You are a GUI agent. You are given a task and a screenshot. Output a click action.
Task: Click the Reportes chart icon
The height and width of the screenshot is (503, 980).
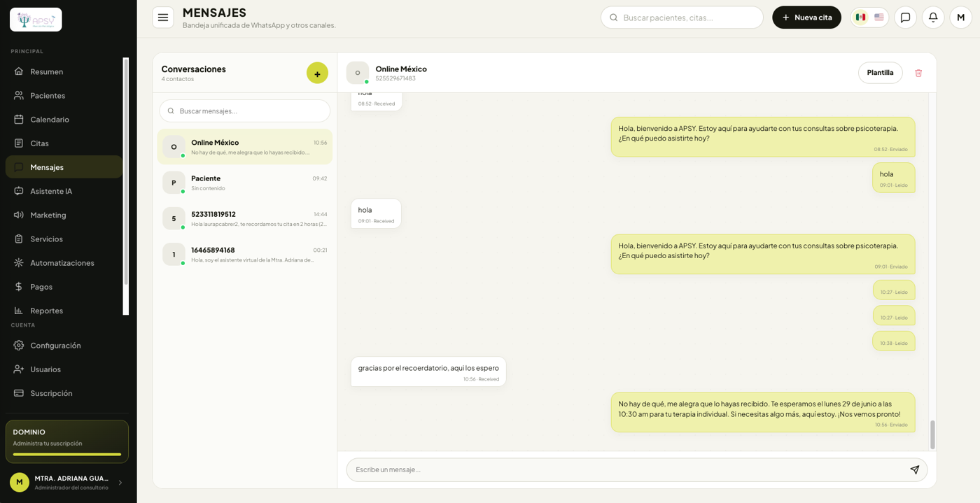(x=19, y=310)
